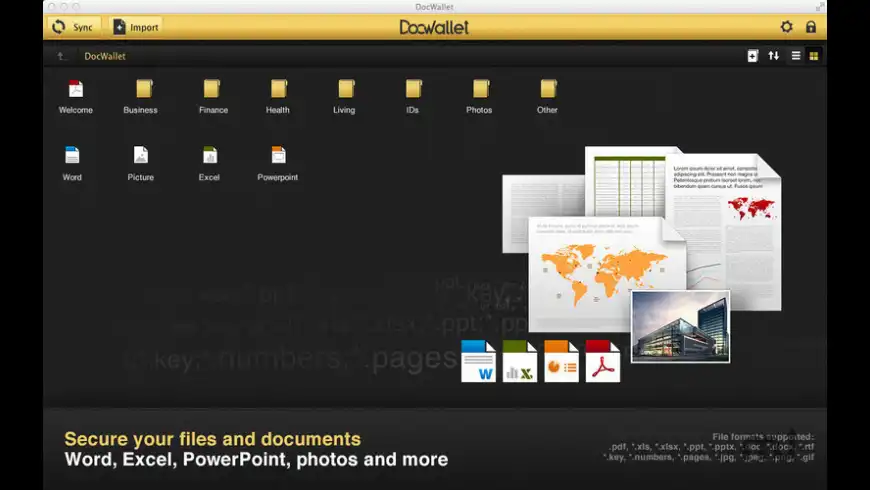The image size is (870, 490).
Task: Open the Finance folder
Action: tap(213, 97)
